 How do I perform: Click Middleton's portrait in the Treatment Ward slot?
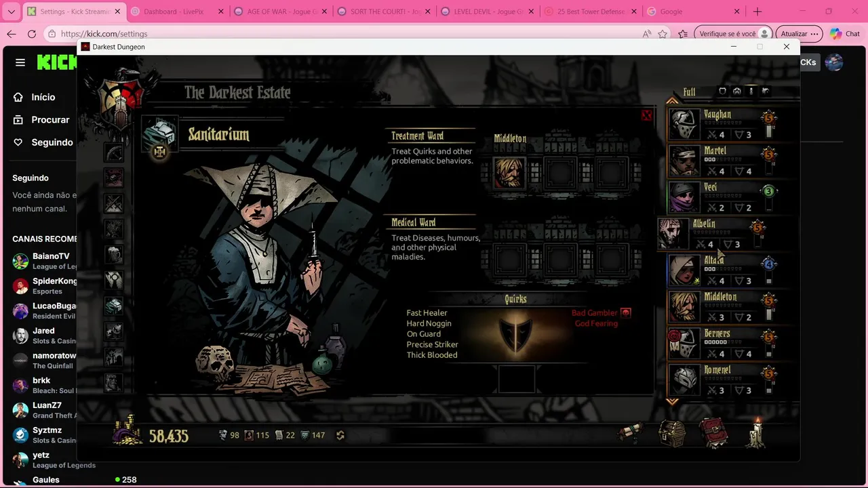click(509, 173)
